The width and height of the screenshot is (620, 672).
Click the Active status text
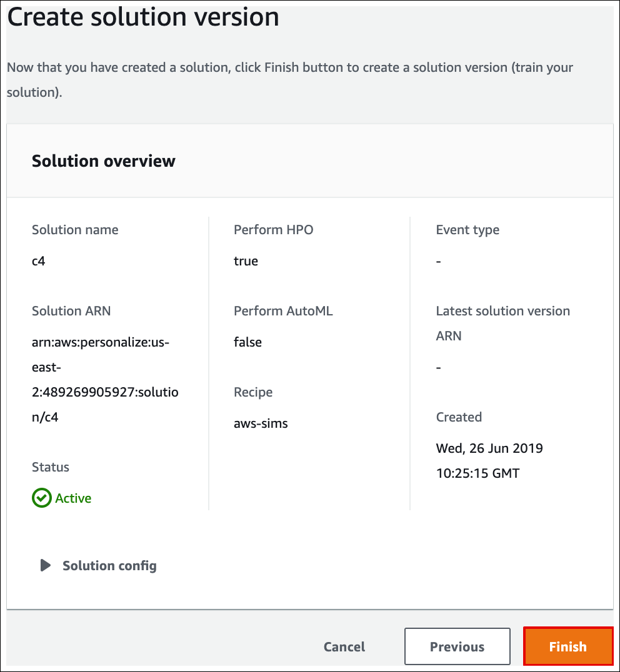(x=73, y=498)
